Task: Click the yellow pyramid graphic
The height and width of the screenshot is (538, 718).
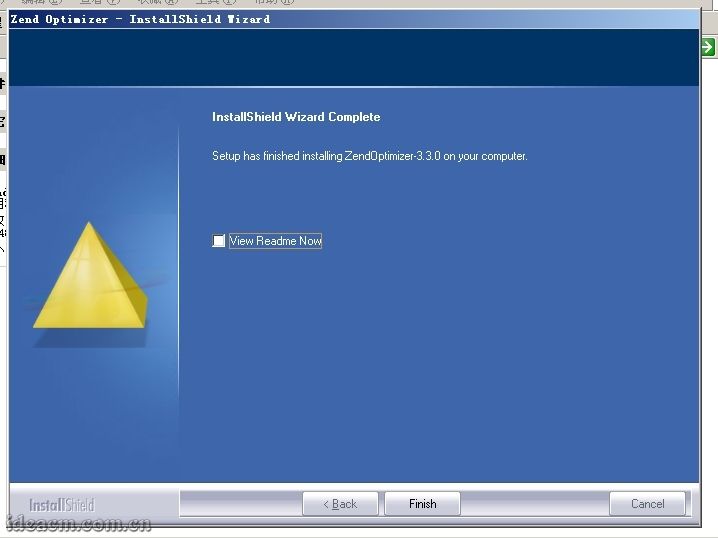Action: [91, 280]
